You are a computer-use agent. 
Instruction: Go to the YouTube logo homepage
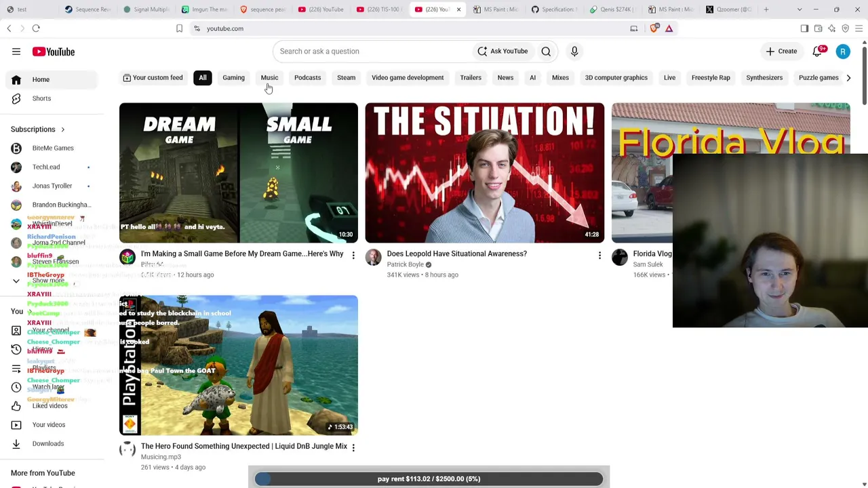(53, 52)
